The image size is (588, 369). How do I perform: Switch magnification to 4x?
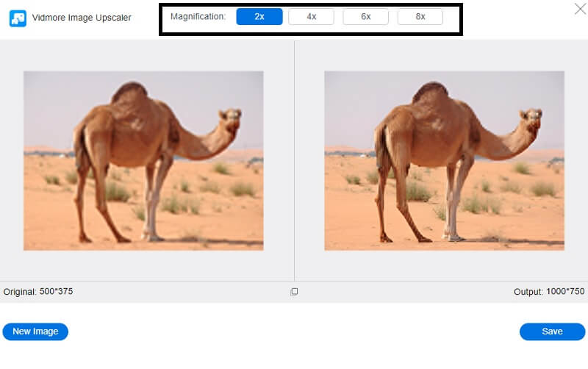[311, 16]
